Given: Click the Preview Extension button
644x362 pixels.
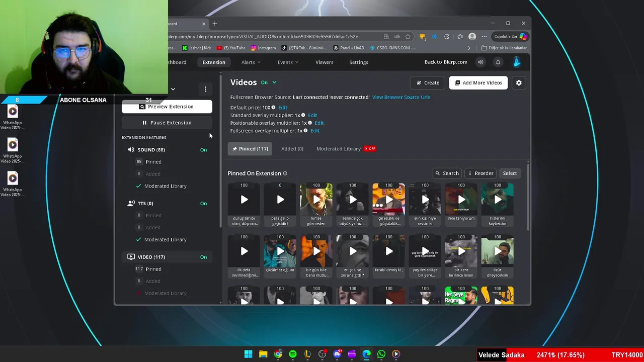Looking at the screenshot, I should 167,107.
